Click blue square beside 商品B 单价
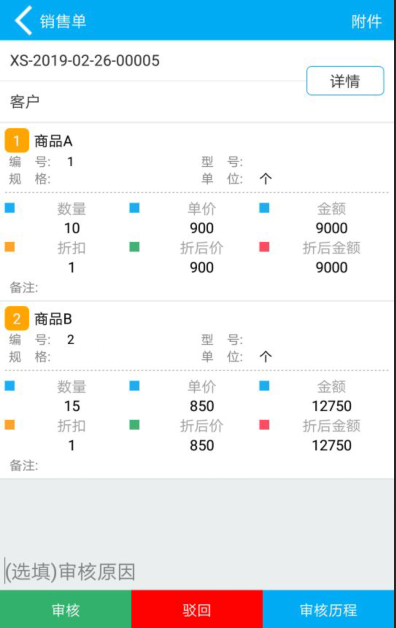This screenshot has height=628, width=396. pos(135,386)
